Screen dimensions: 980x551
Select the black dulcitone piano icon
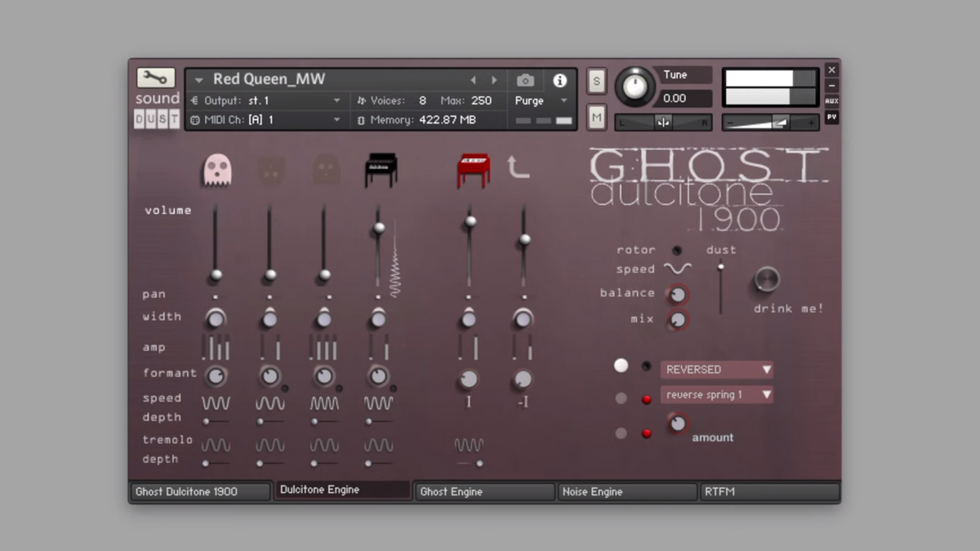coord(381,170)
